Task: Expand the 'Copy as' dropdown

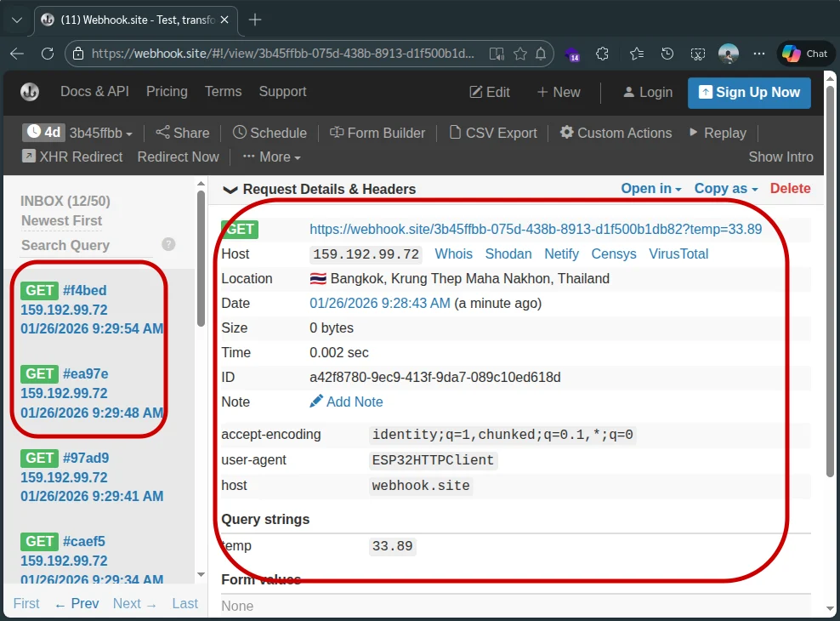Action: click(725, 189)
